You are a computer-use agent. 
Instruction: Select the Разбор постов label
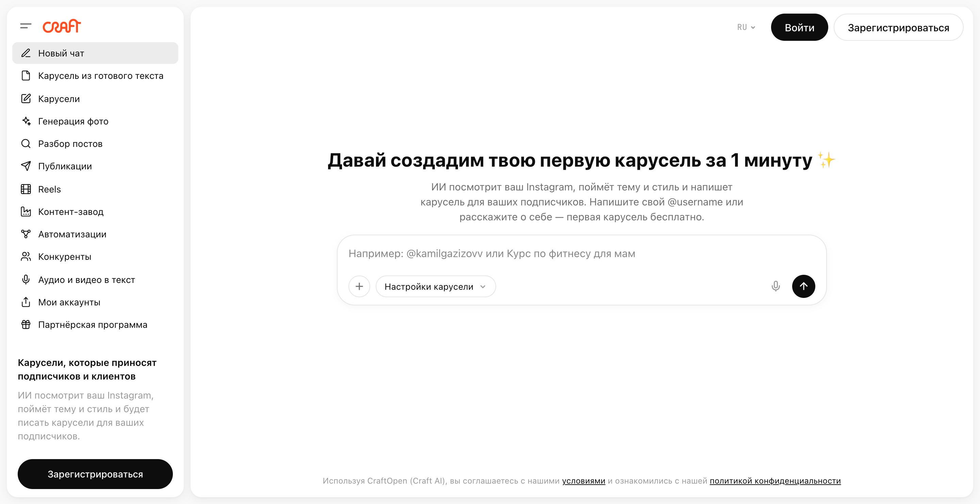coord(70,144)
